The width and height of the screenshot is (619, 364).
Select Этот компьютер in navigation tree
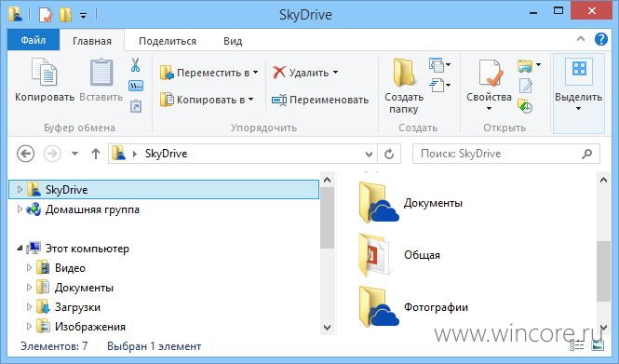pos(87,249)
